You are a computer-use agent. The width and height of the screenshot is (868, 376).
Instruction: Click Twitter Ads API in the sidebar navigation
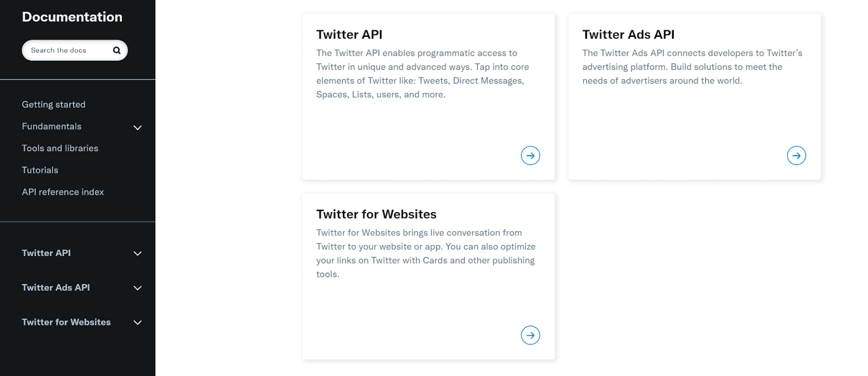tap(55, 288)
